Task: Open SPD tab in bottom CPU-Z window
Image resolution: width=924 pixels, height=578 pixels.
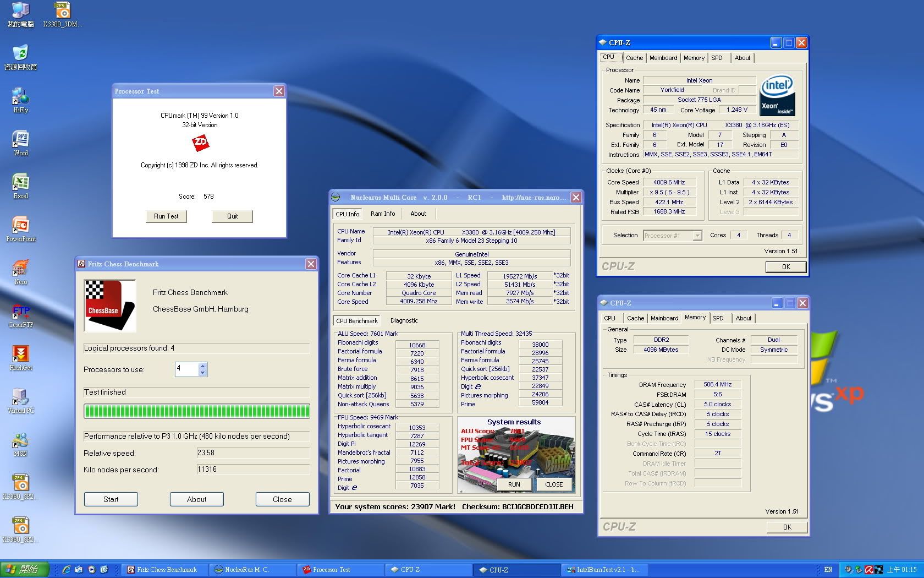Action: pyautogui.click(x=718, y=318)
